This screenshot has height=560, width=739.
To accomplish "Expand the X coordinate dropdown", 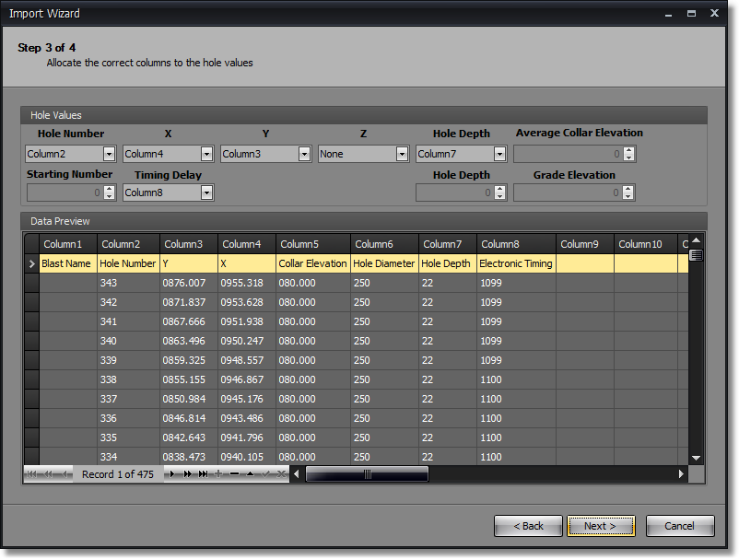I will [x=207, y=154].
